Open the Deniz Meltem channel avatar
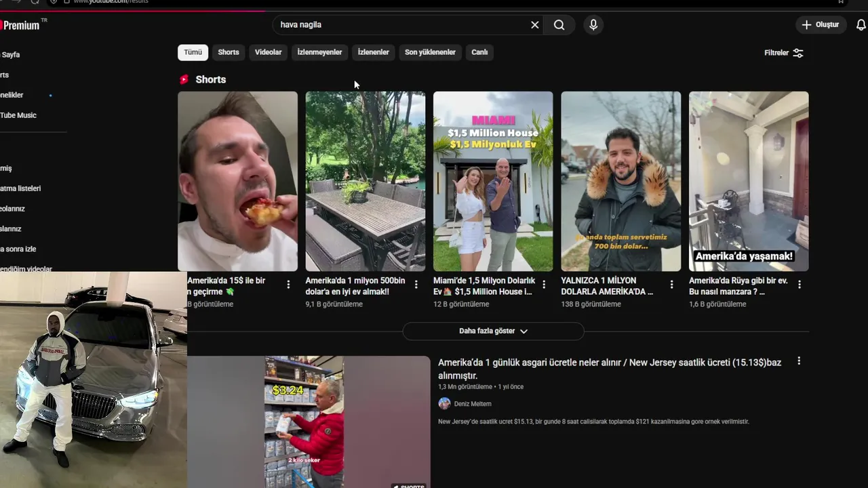Screen dimensions: 868x488 (x=444, y=404)
